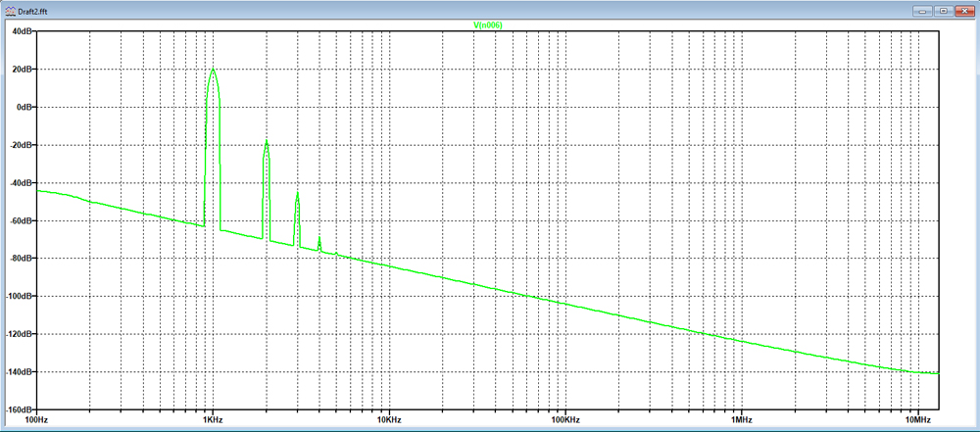Click the second harmonic peak near 2KHz

coord(267,142)
